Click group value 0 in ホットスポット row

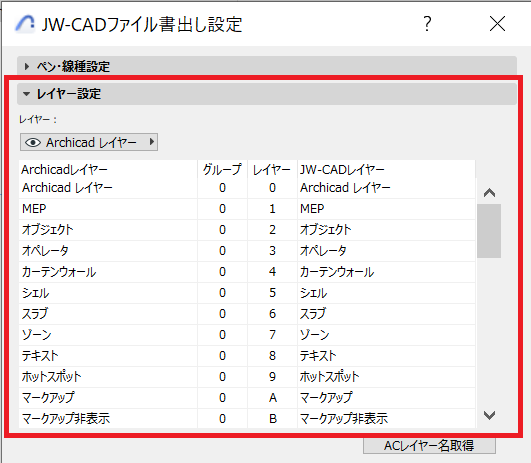tap(222, 377)
